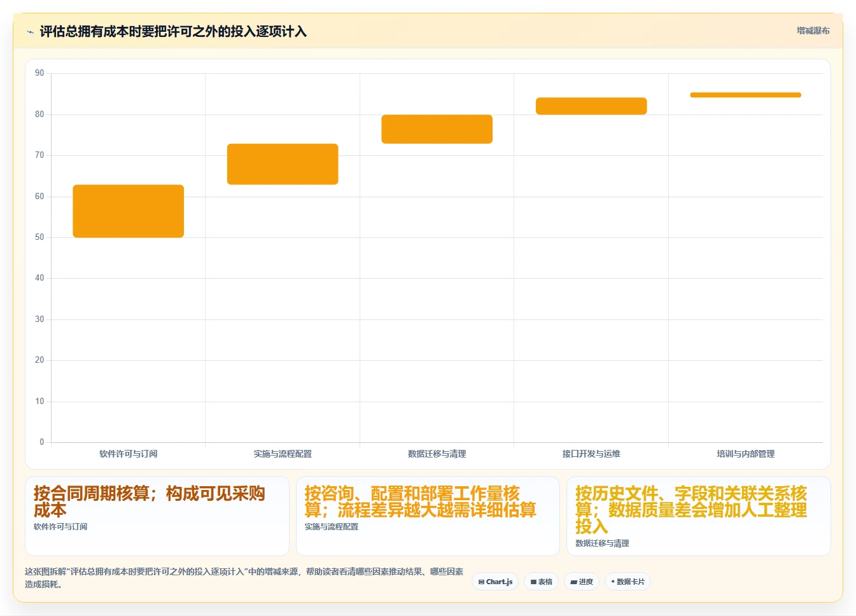Click the lightning icon beside the header title

pyautogui.click(x=30, y=32)
